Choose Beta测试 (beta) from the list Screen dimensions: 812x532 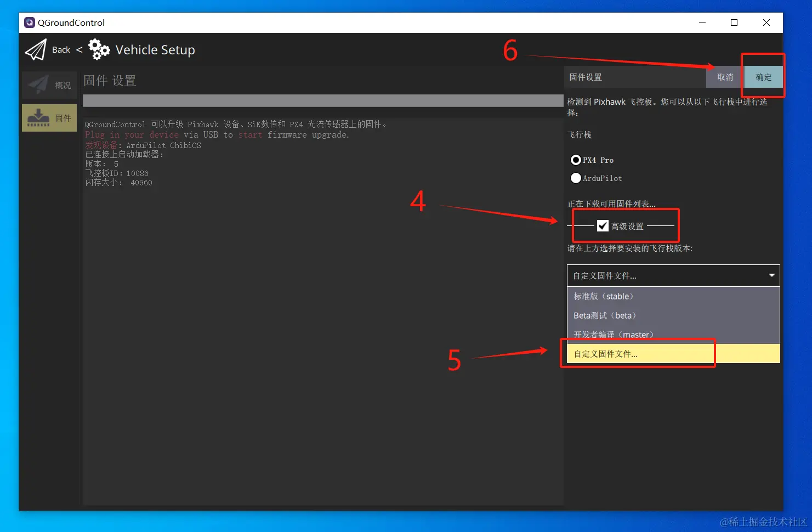(673, 315)
